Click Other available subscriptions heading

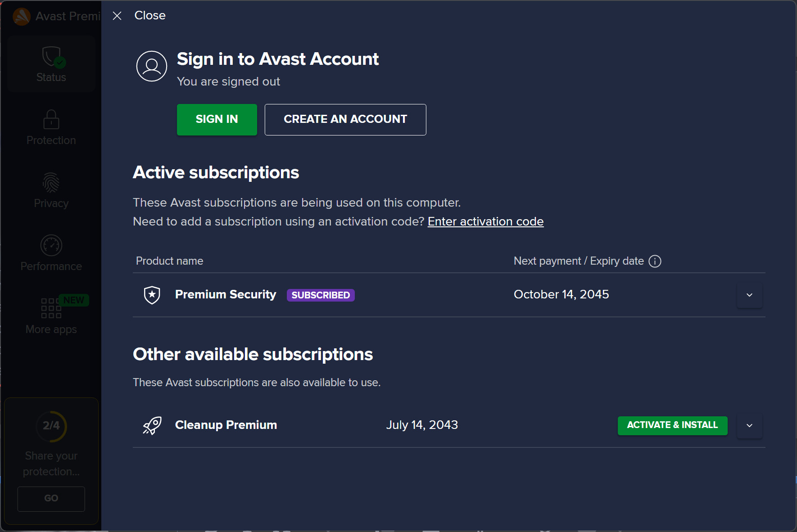(253, 354)
